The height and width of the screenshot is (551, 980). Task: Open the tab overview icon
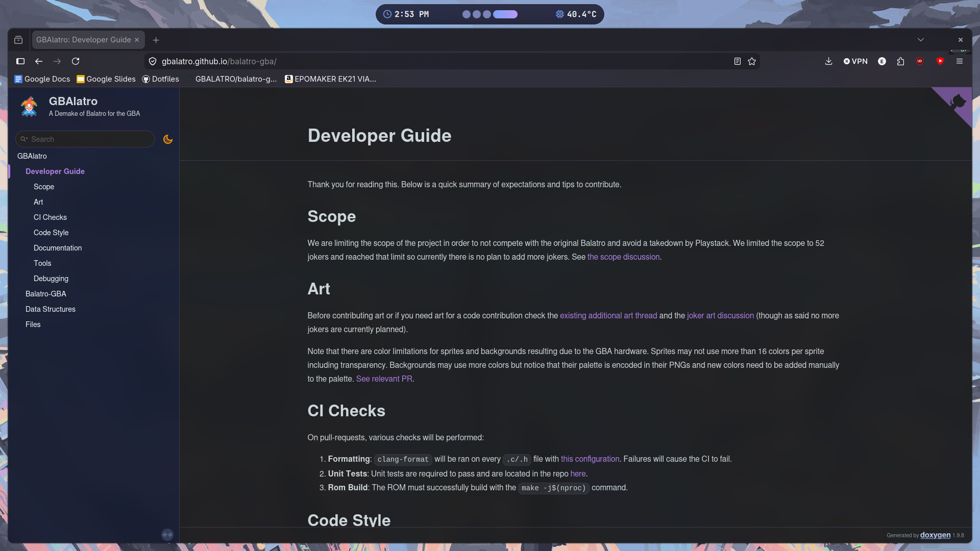click(18, 40)
